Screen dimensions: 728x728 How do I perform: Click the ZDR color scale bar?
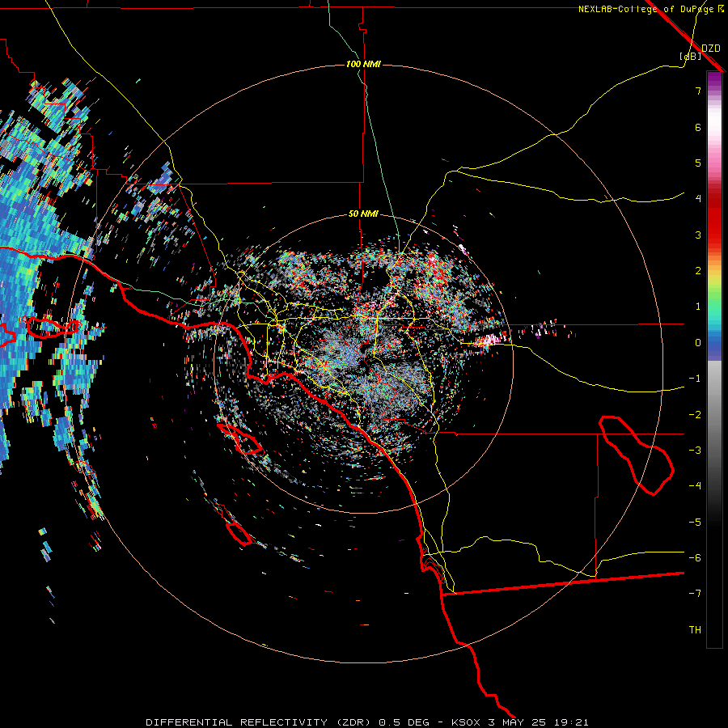coord(714,359)
